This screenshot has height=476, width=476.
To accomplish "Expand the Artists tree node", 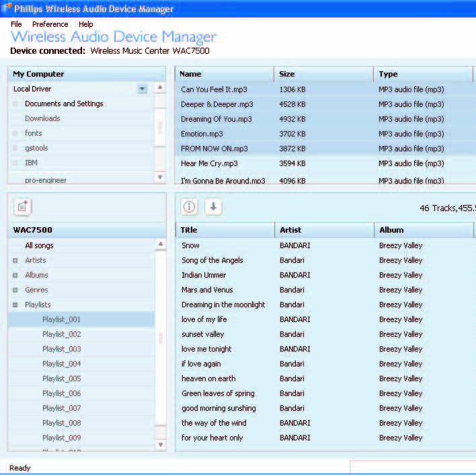I will (15, 260).
